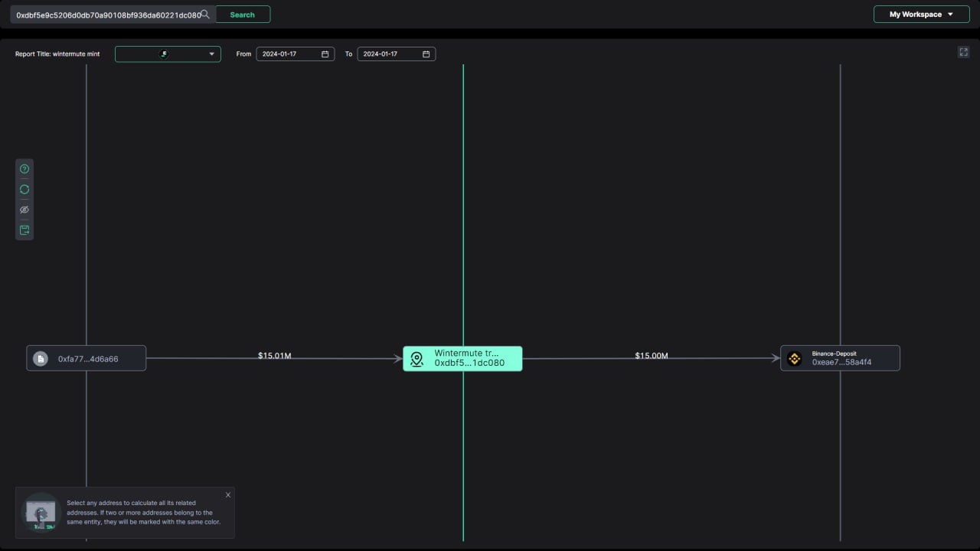Viewport: 980px width, 551px height.
Task: Close the related addresses tip popup
Action: 228,495
